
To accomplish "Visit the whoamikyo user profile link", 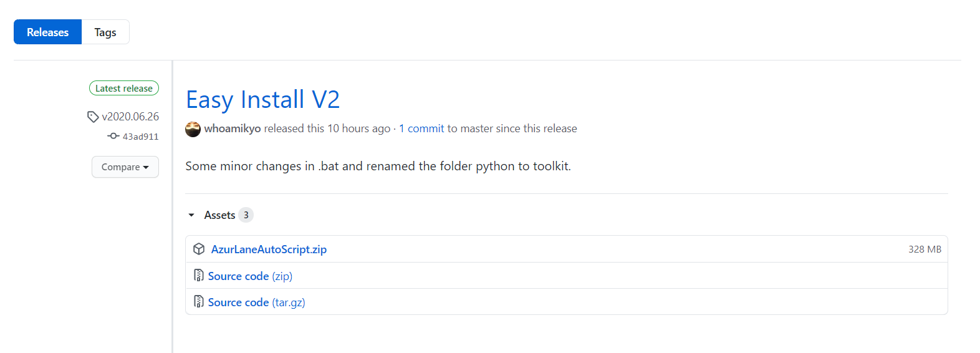I will click(x=233, y=128).
